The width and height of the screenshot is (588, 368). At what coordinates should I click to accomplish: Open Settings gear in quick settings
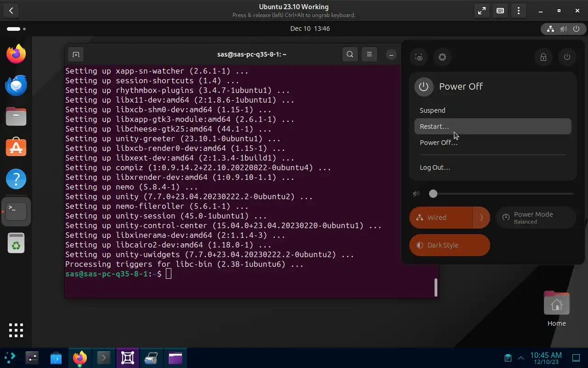(x=442, y=57)
